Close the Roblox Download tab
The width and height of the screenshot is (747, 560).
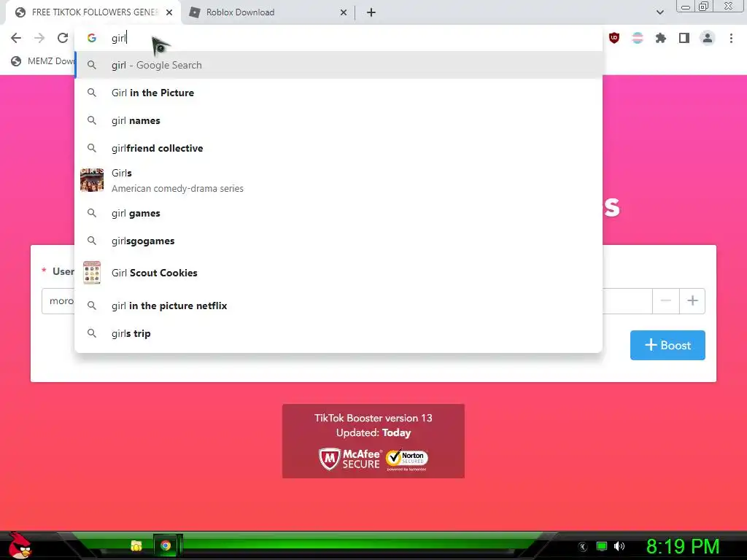tap(343, 12)
